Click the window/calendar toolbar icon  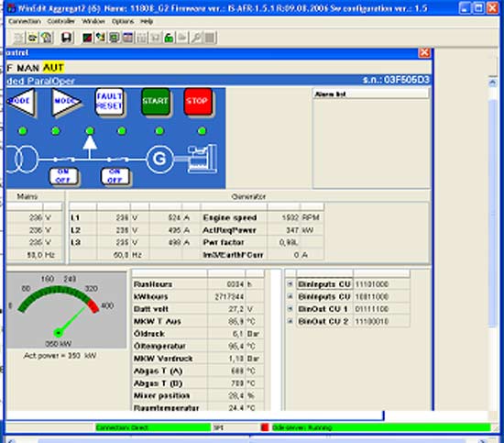pyautogui.click(x=128, y=38)
